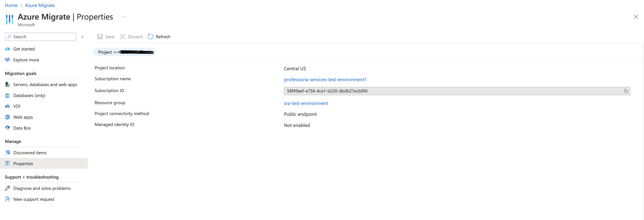Click the Project filter pill
644x220 pixels.
[124, 52]
